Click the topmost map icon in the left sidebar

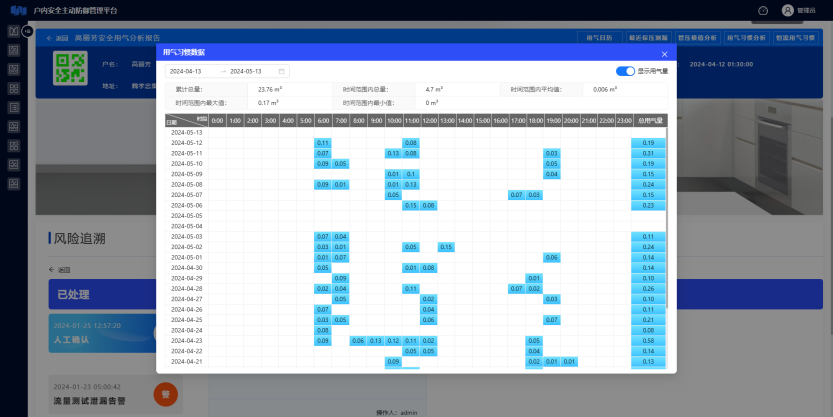pyautogui.click(x=14, y=31)
